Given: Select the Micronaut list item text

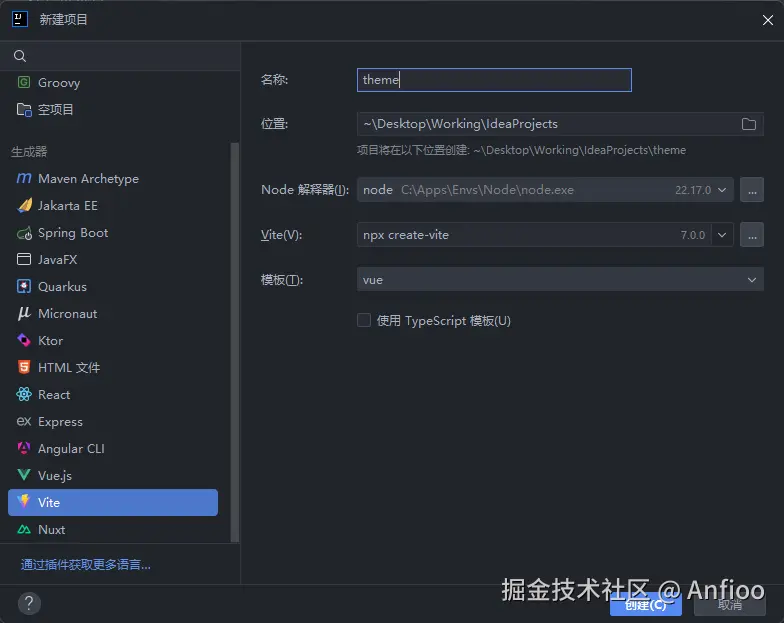Looking at the screenshot, I should (x=68, y=314).
